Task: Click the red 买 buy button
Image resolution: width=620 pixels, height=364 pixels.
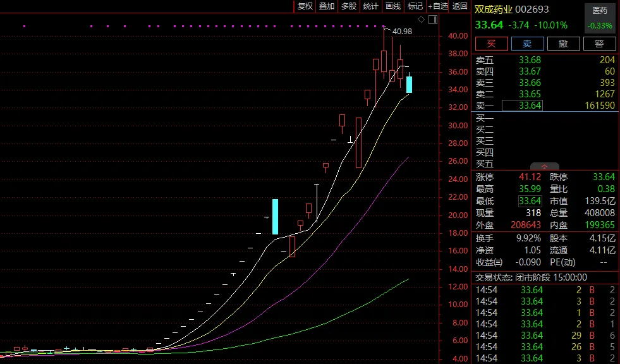Action: click(492, 44)
